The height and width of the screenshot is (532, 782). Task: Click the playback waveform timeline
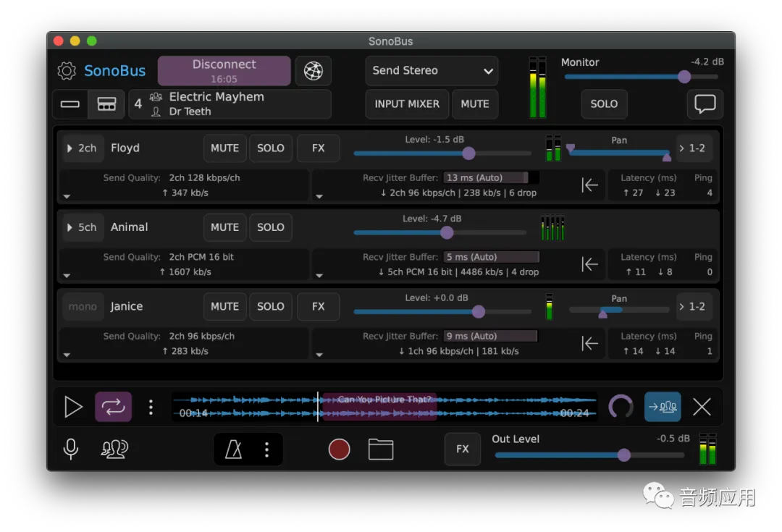coord(384,407)
